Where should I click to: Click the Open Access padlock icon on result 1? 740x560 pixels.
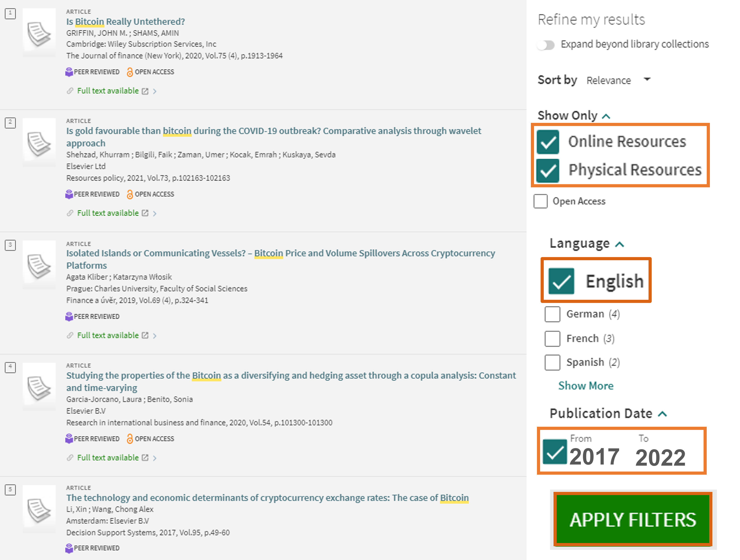(x=129, y=72)
